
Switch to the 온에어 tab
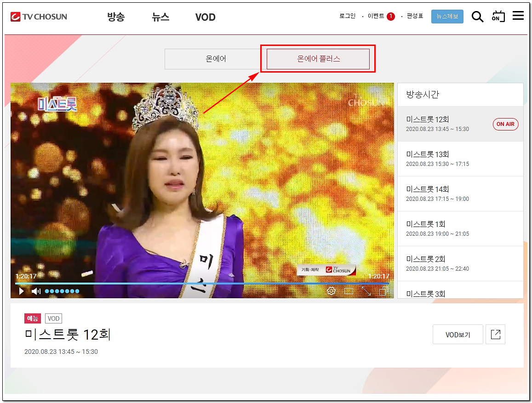pos(216,59)
